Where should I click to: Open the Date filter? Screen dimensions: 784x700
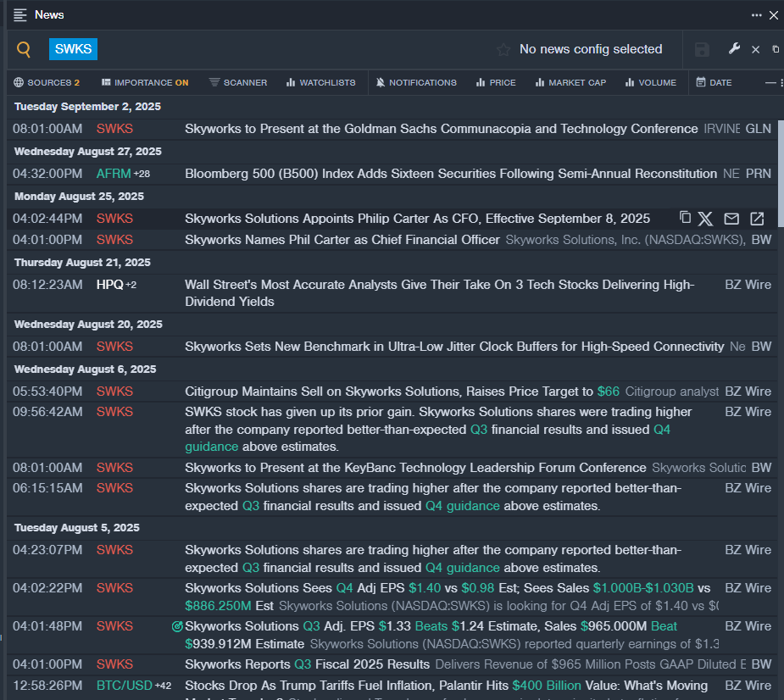[x=714, y=82]
